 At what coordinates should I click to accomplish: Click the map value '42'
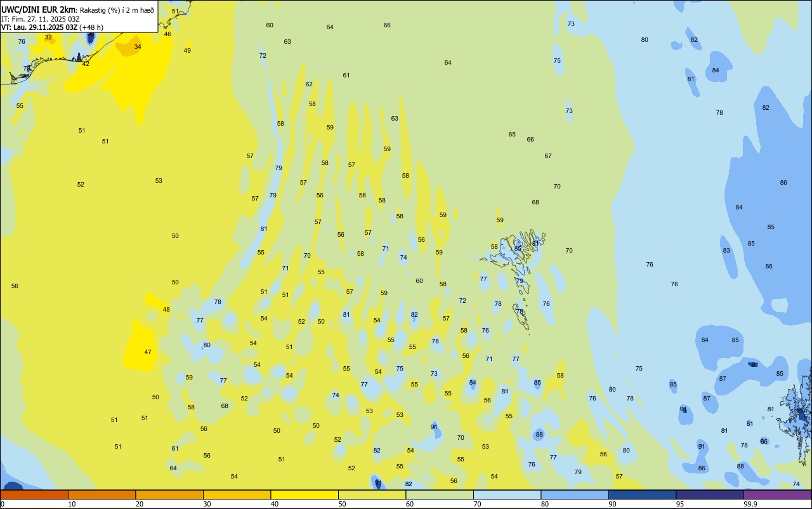point(86,64)
